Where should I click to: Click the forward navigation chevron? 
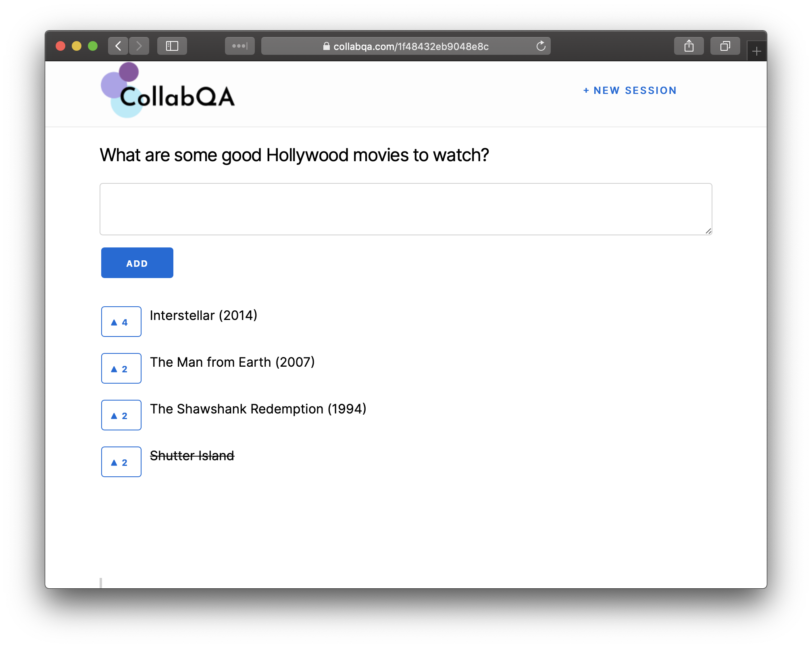coord(139,46)
